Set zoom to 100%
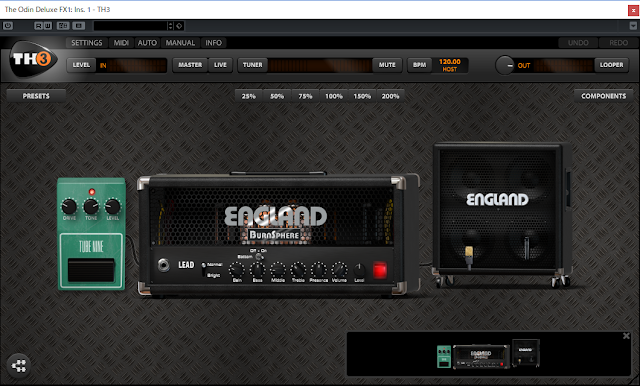This screenshot has width=640, height=386. click(x=333, y=96)
